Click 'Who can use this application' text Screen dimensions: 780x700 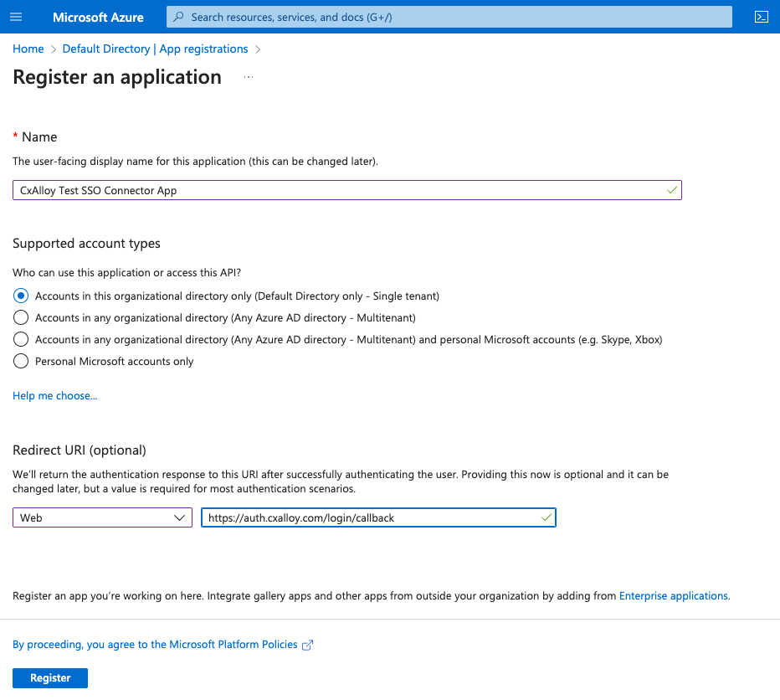[x=127, y=273]
